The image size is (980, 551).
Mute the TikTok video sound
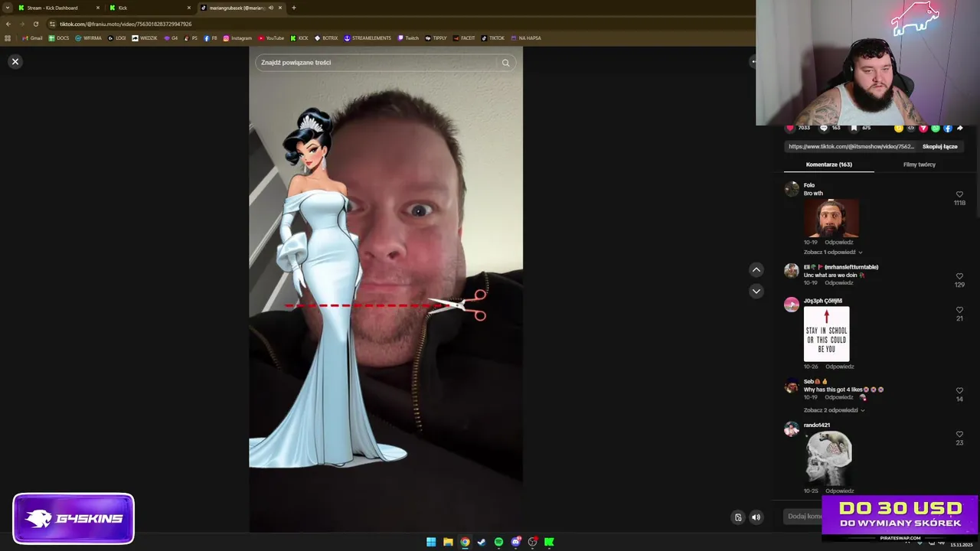(x=756, y=517)
